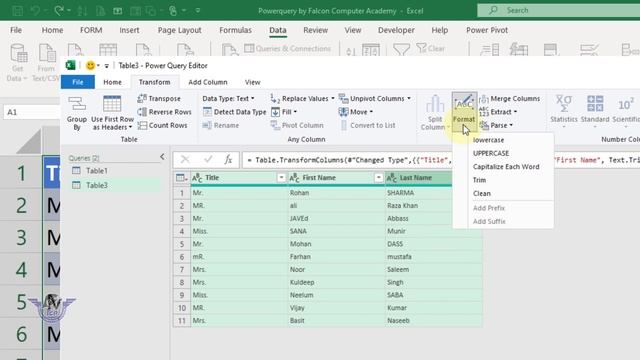Click the Title column type icon
This screenshot has width=640, height=360.
point(197,178)
